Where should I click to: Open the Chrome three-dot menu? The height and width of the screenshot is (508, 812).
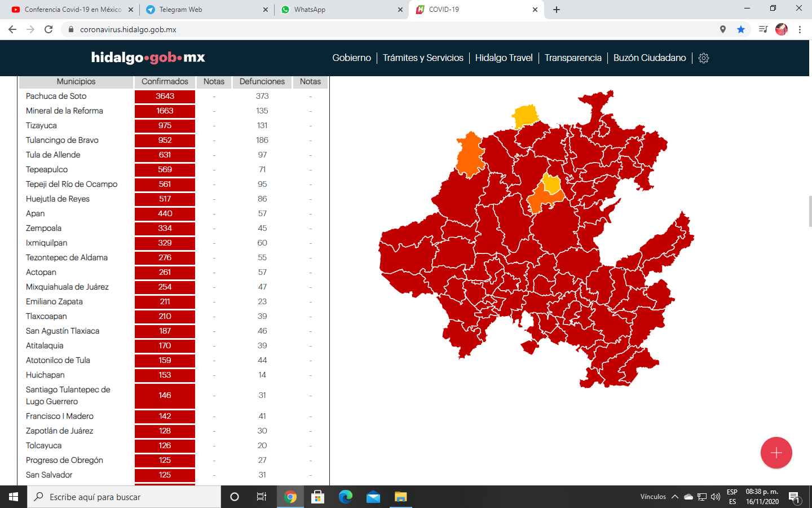(x=800, y=29)
